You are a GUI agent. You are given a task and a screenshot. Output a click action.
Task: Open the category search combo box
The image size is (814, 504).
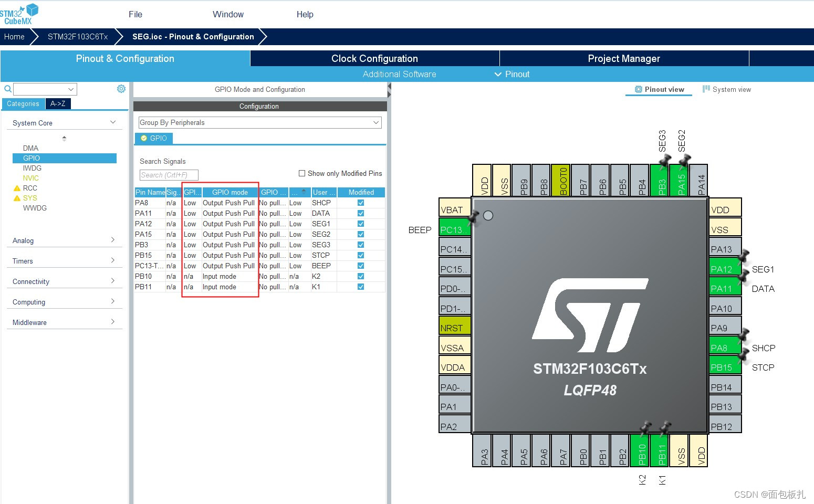pyautogui.click(x=45, y=89)
